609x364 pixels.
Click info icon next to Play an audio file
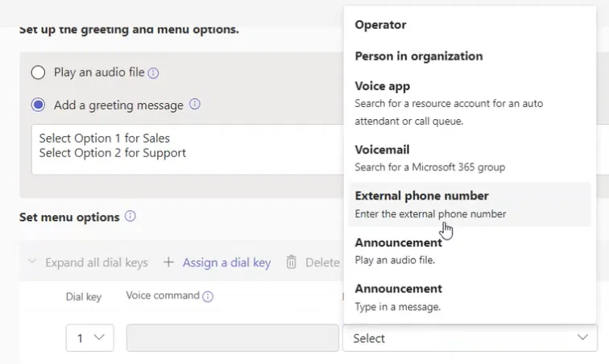click(154, 72)
